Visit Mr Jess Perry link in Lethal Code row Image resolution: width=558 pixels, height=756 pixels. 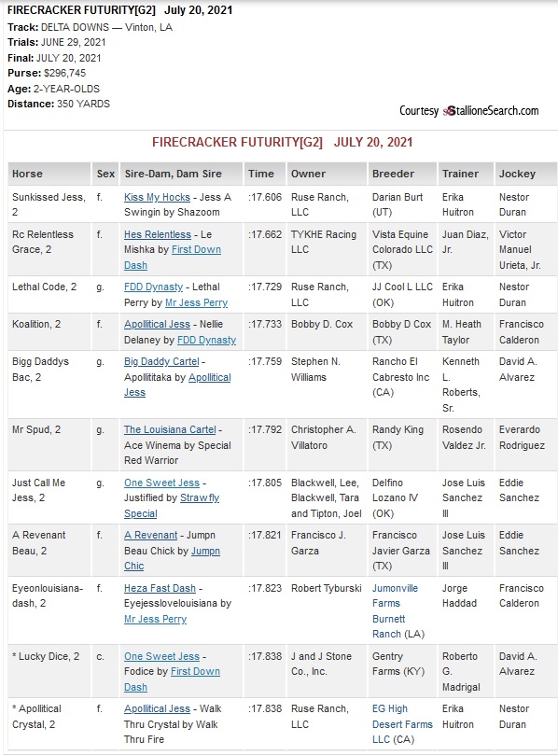tap(196, 302)
